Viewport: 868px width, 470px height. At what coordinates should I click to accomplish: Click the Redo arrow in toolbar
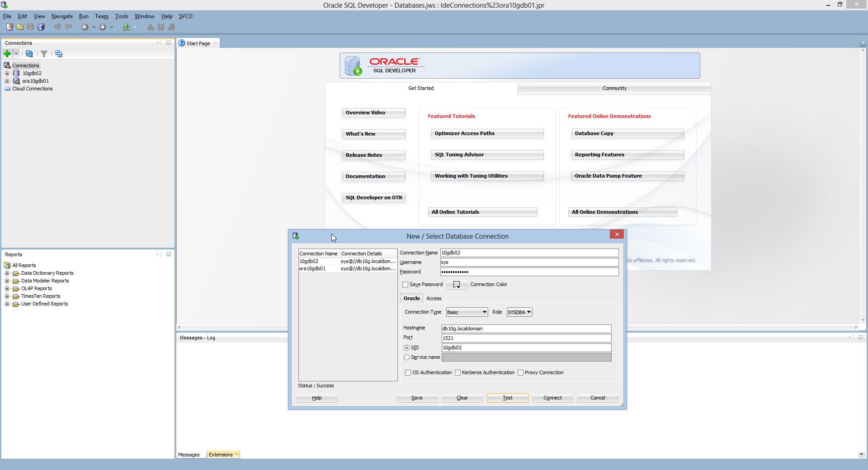click(x=68, y=27)
